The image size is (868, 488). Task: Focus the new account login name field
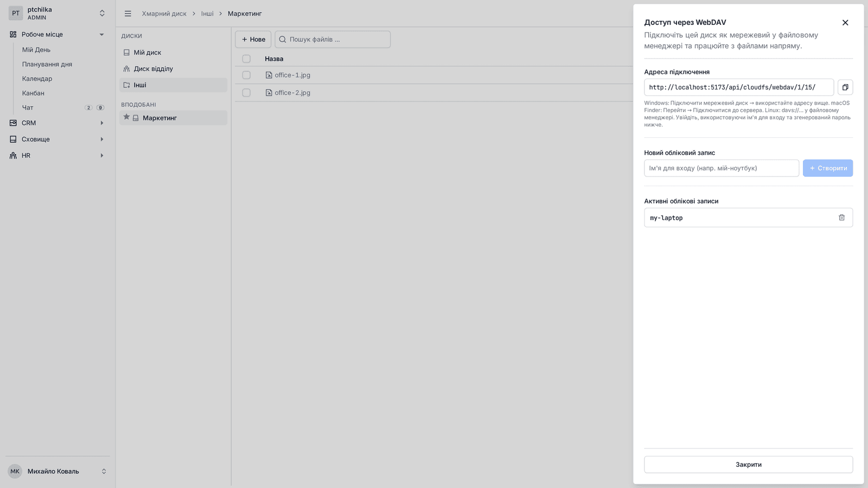point(721,168)
